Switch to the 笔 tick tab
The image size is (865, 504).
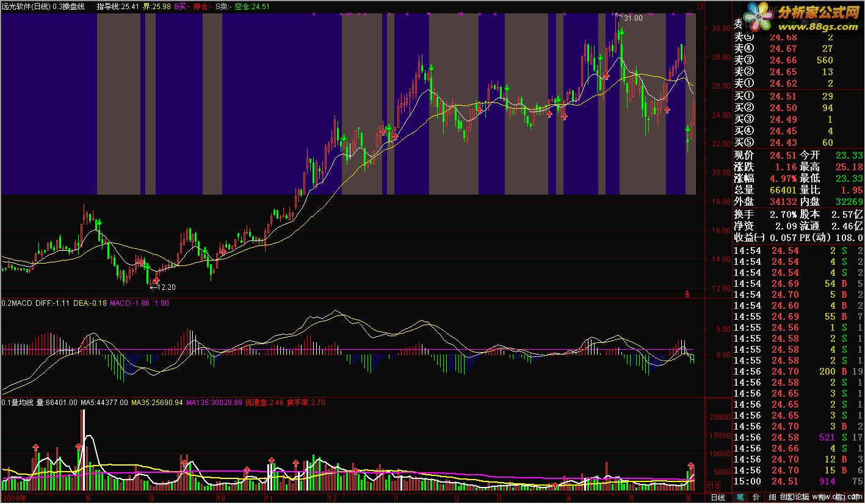(740, 498)
